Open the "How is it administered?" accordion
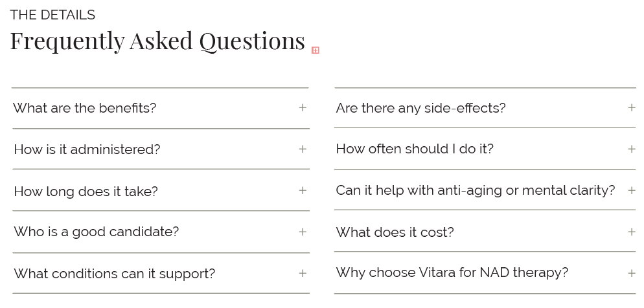Viewport: 644px width, 308px height. (160, 149)
